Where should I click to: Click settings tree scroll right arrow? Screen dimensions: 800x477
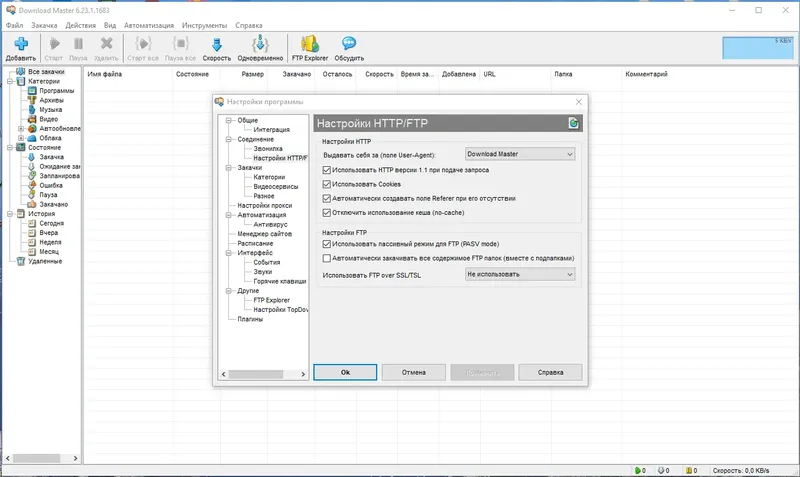tap(303, 374)
